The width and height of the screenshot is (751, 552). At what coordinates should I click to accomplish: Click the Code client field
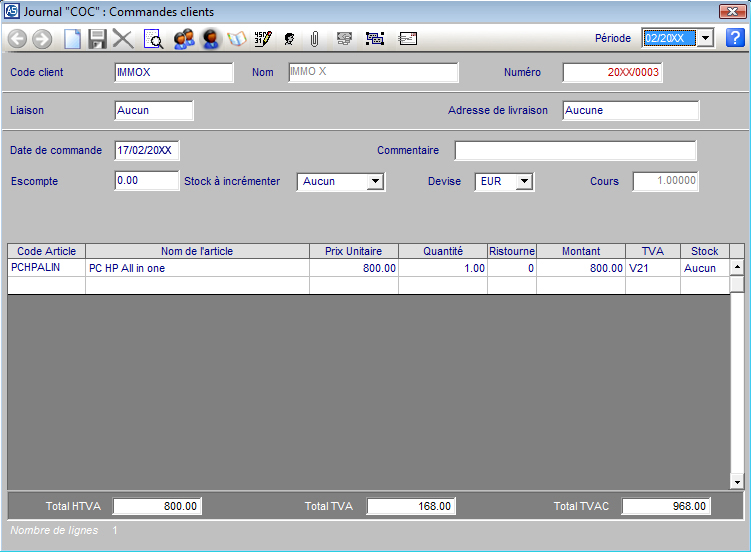(173, 73)
